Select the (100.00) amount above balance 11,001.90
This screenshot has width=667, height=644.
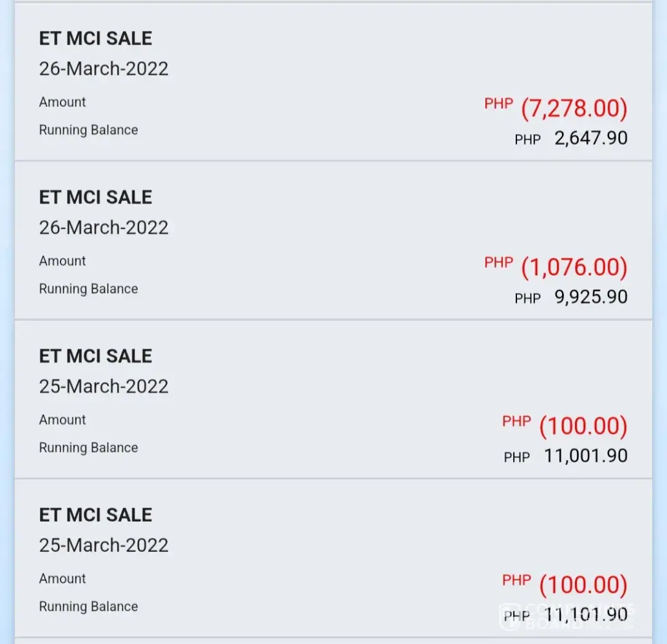[x=583, y=426]
